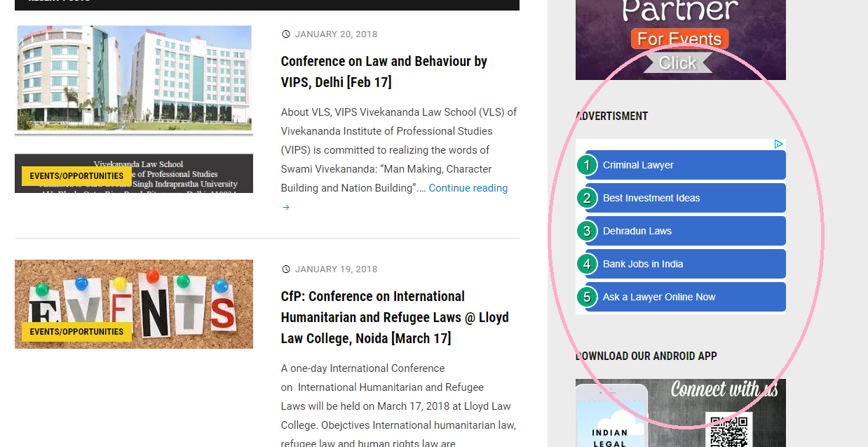Hit the green number 5 circle icon
868x447 pixels.
[x=587, y=298]
